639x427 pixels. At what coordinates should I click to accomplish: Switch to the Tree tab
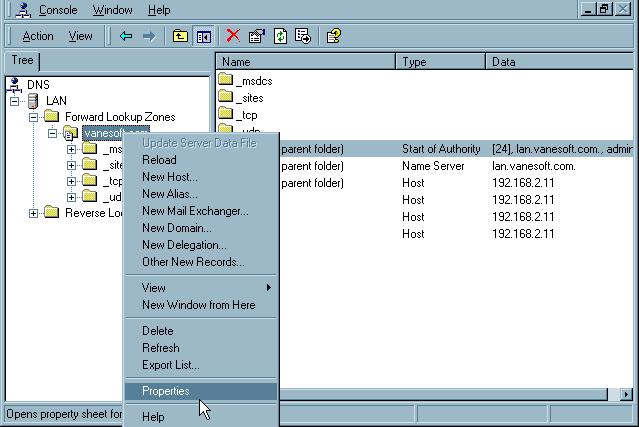coord(22,60)
